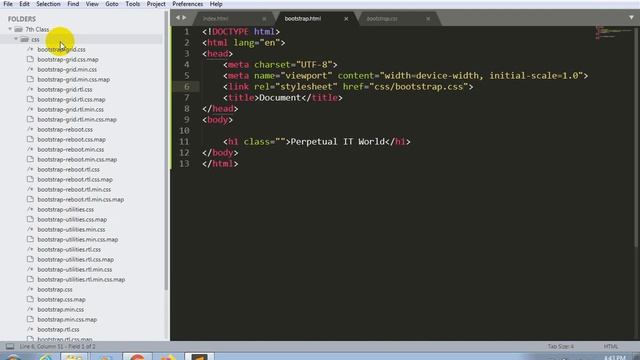640x360 pixels.
Task: Click the editor vertical scrollbar
Action: click(636, 137)
